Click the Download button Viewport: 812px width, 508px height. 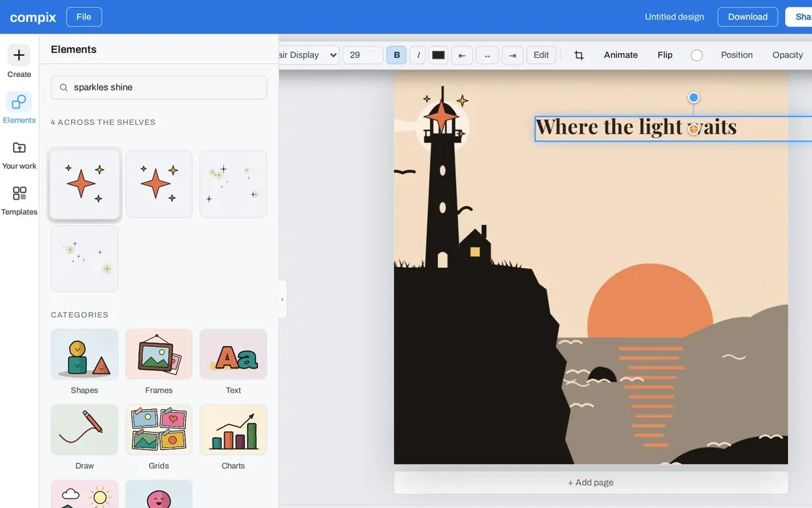coord(747,17)
